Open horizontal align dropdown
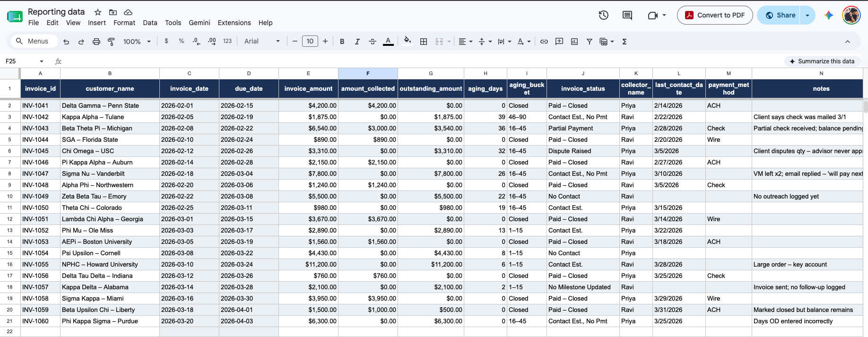Image resolution: width=868 pixels, height=337 pixels. coord(466,42)
